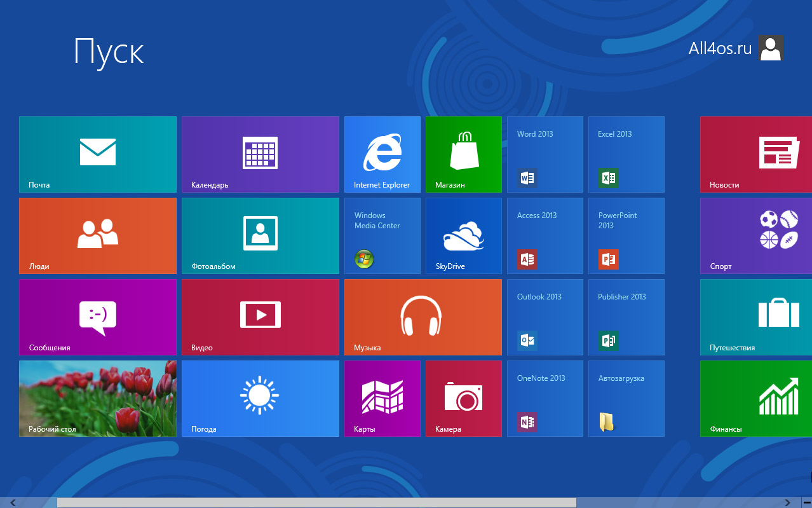This screenshot has width=812, height=508.
Task: Click the zoom-out minus button at bottom-right
Action: 806,503
